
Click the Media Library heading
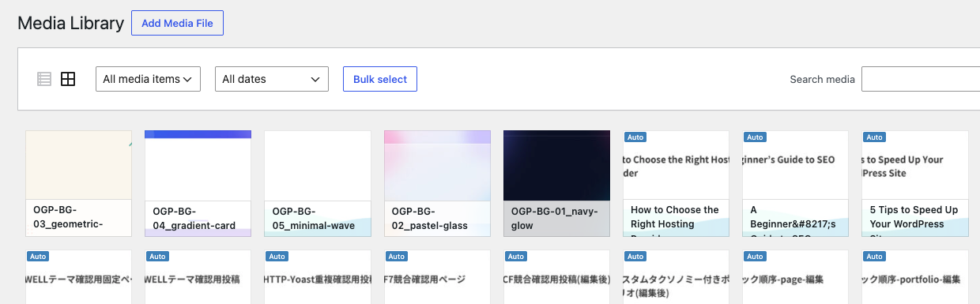tap(70, 23)
